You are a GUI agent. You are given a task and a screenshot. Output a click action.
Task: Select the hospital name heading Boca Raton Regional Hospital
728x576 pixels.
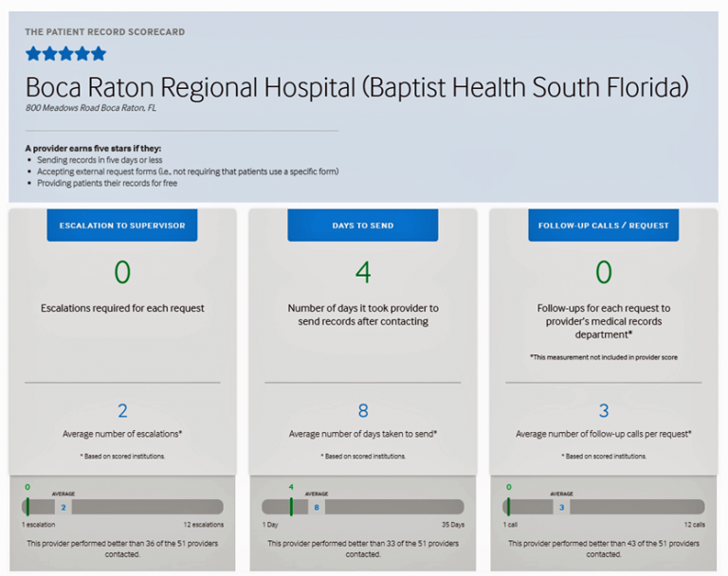[356, 87]
